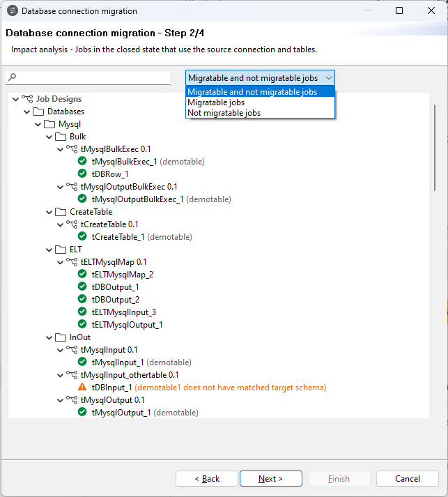Maximize the migration dialog window
The width and height of the screenshot is (448, 497).
click(399, 10)
